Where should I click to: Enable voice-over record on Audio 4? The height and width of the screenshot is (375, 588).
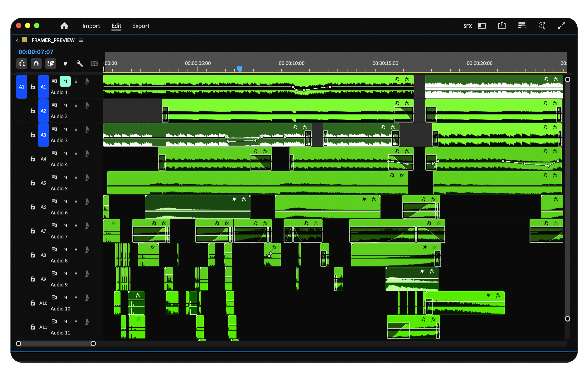pyautogui.click(x=87, y=153)
